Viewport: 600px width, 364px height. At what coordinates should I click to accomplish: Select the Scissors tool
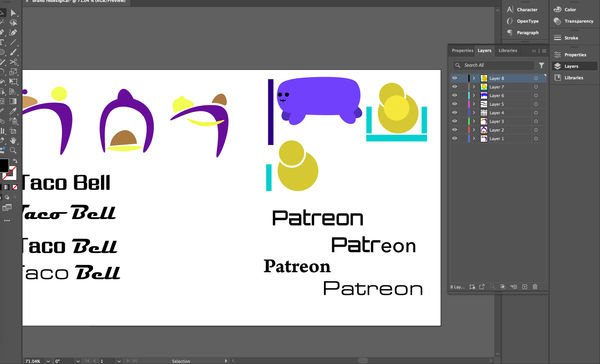[13, 62]
